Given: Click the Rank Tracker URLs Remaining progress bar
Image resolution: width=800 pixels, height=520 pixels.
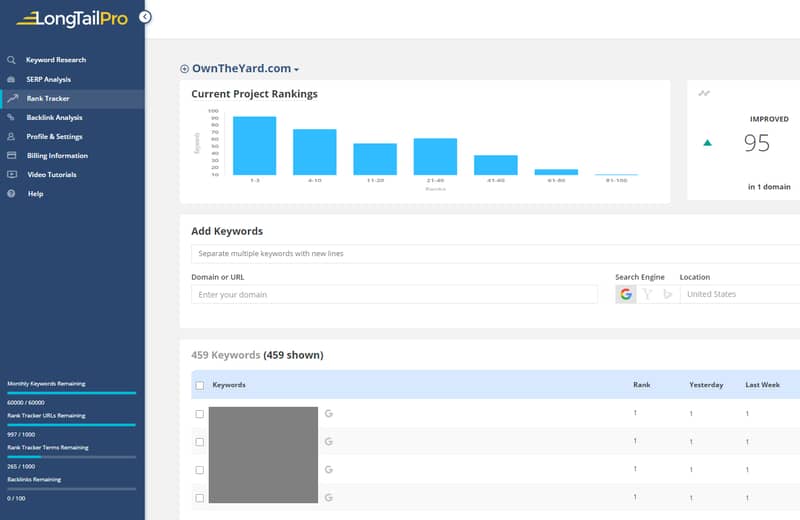Looking at the screenshot, I should 71,425.
